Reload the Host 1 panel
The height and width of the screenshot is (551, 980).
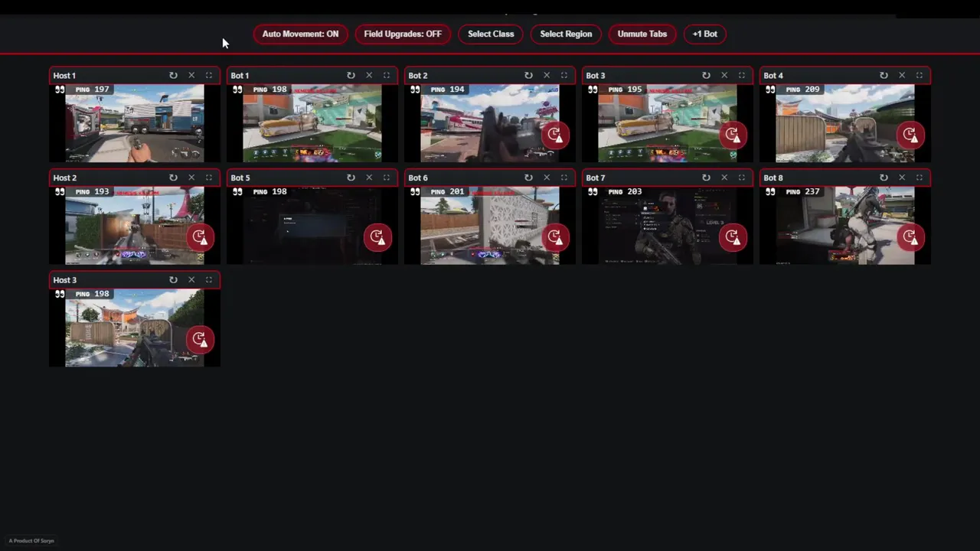point(173,76)
